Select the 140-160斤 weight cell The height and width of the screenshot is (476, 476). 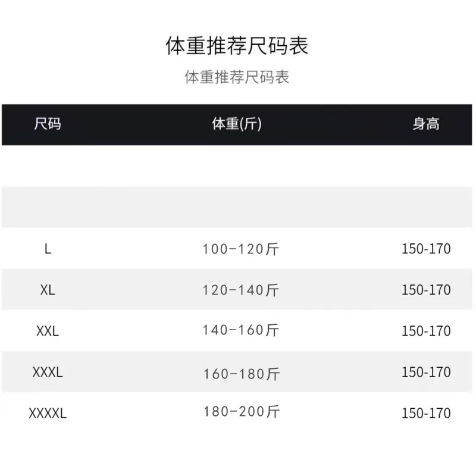241,330
